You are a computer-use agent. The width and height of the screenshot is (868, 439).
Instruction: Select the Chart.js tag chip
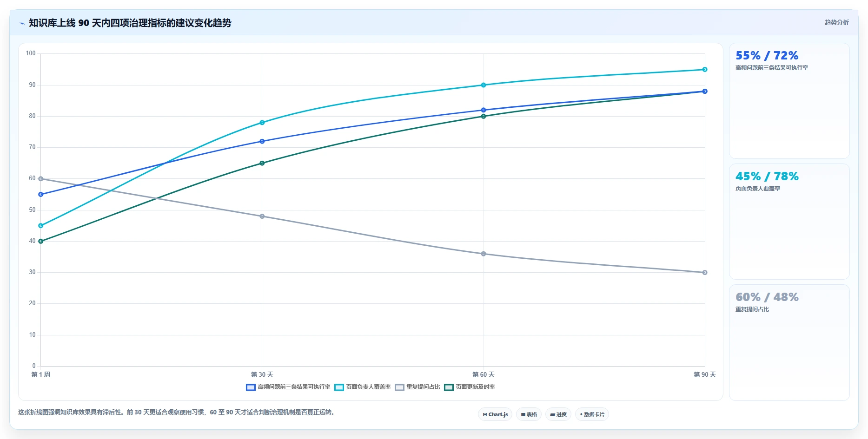pos(495,414)
